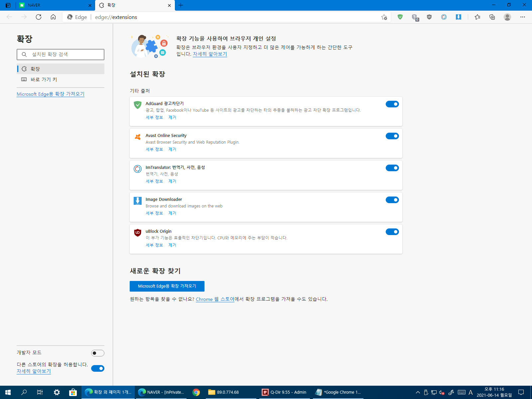This screenshot has width=532, height=399.
Task: Open Settings gear on taskbar
Action: [x=57, y=392]
